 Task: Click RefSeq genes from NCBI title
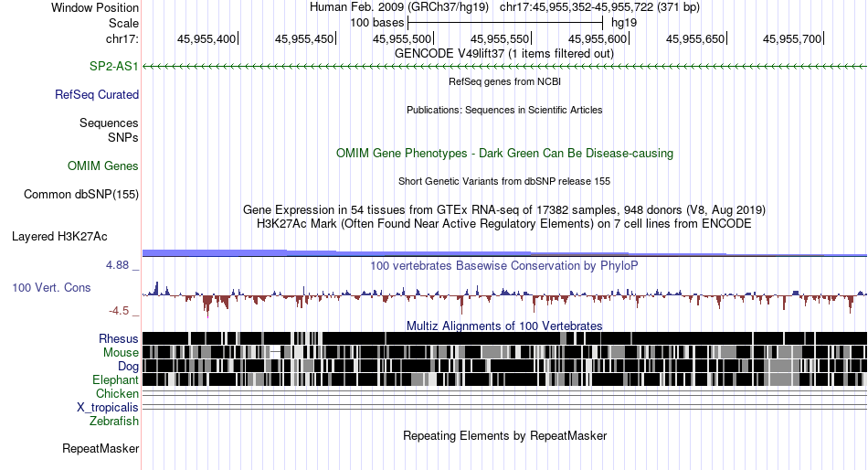505,81
